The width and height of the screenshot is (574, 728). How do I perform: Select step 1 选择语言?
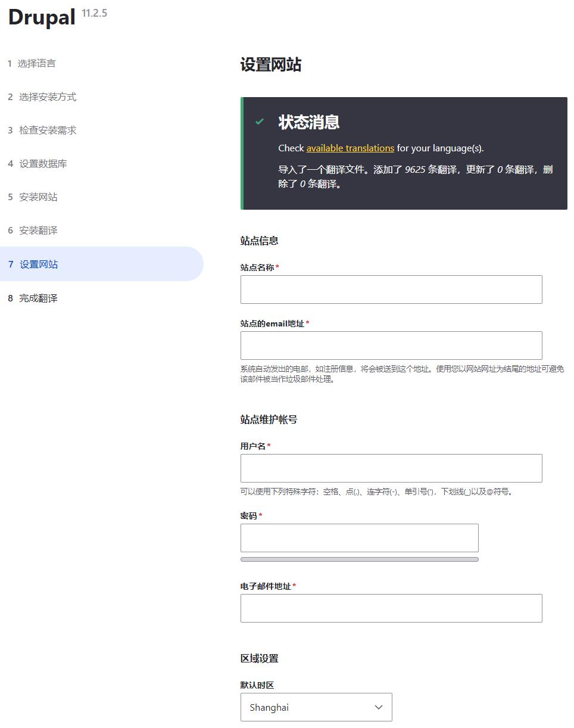[x=32, y=63]
